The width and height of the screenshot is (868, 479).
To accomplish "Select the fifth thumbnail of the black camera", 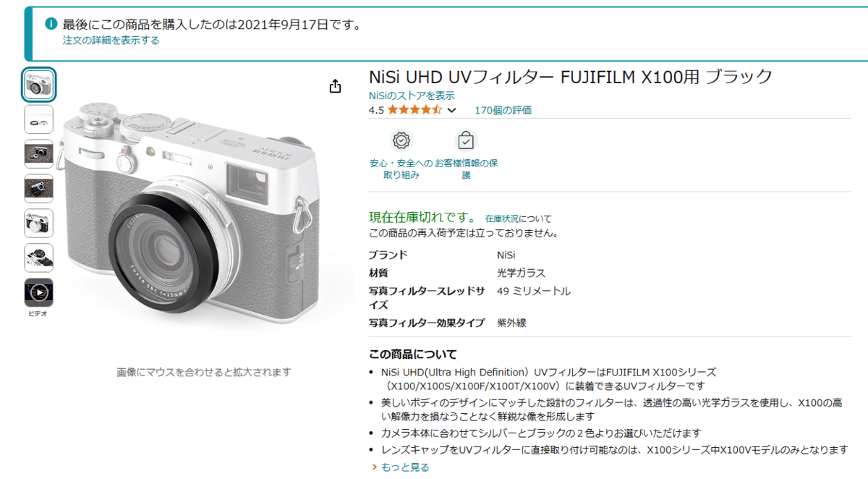I will pyautogui.click(x=39, y=224).
